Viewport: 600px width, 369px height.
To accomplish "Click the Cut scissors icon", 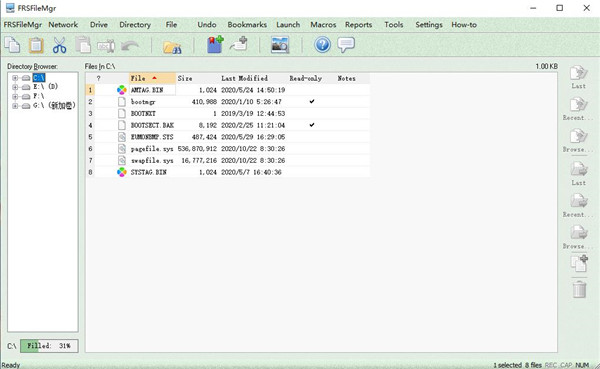I will (x=59, y=45).
